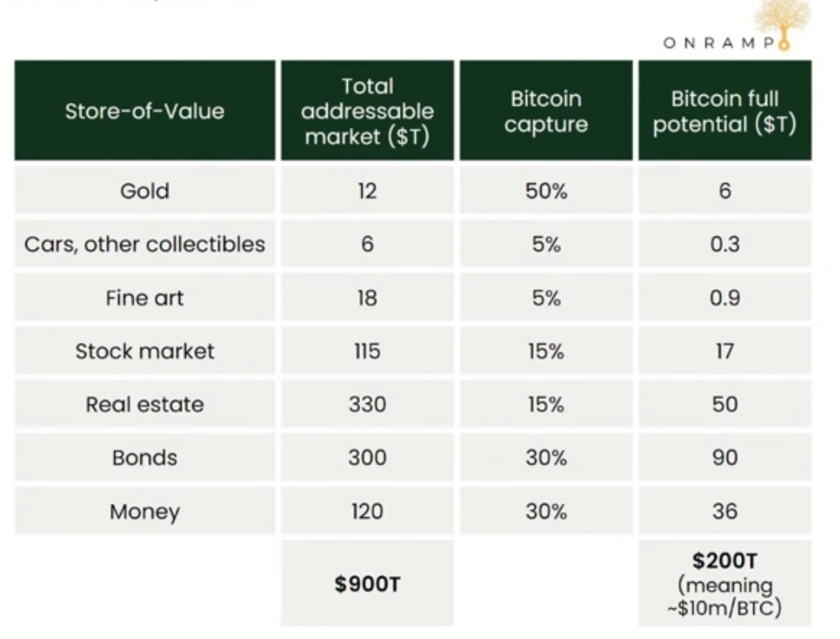The height and width of the screenshot is (639, 840).
Task: Select the Bitcoin full potential header
Action: [x=724, y=111]
